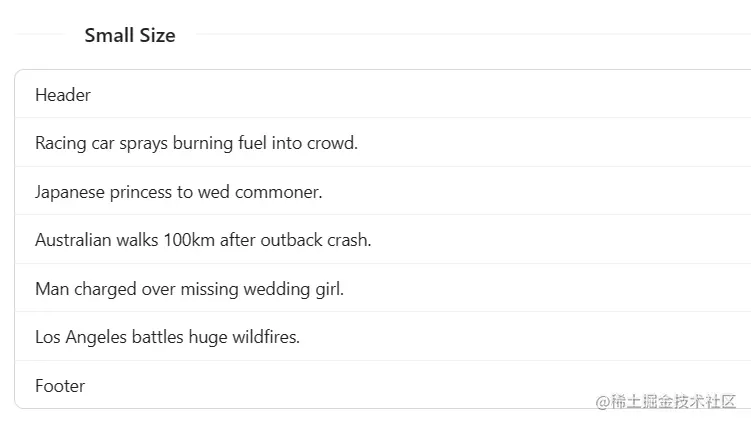Select the "Japanese princess to wed commoner" item

pyautogui.click(x=178, y=192)
